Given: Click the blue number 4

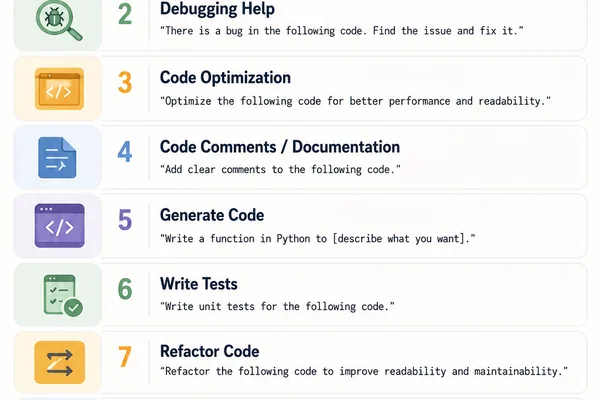Looking at the screenshot, I should click(x=125, y=152).
